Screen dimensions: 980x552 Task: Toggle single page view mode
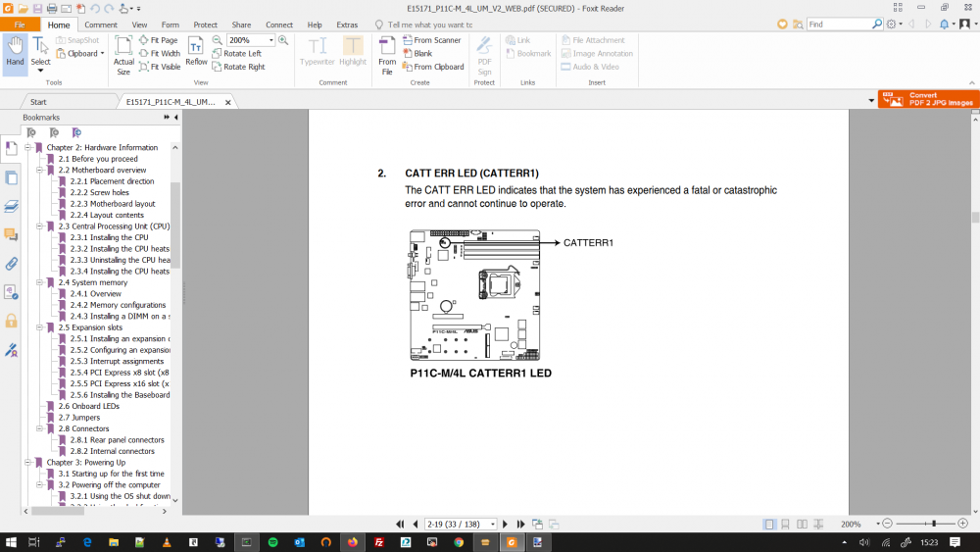(769, 524)
